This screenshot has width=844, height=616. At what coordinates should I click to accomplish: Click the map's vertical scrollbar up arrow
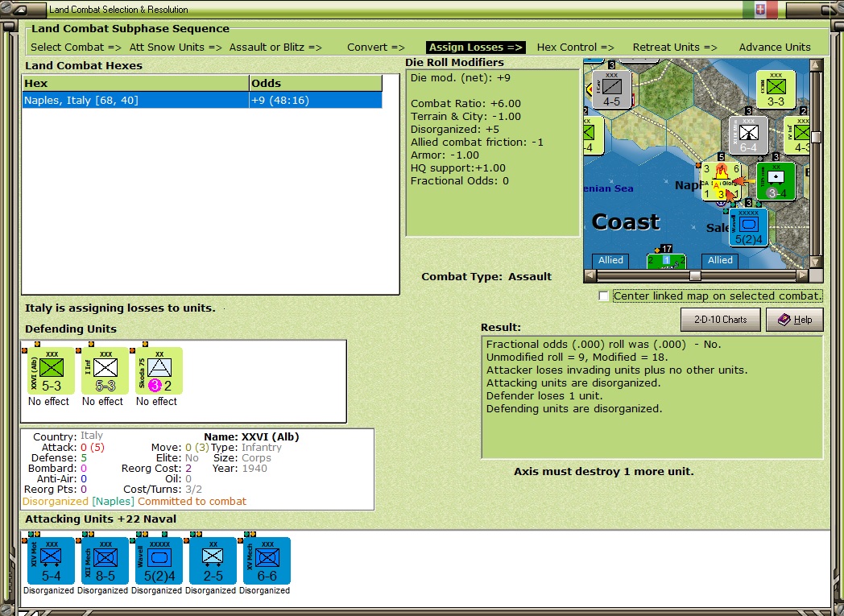(816, 66)
